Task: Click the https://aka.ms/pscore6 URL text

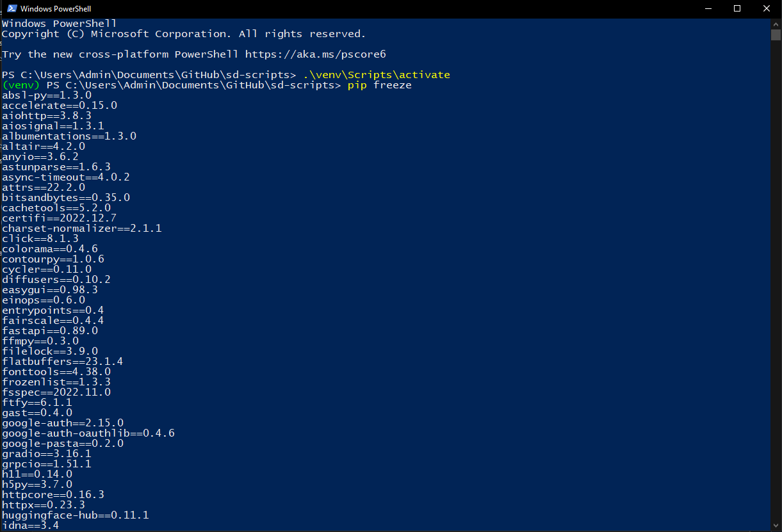Action: [x=315, y=54]
